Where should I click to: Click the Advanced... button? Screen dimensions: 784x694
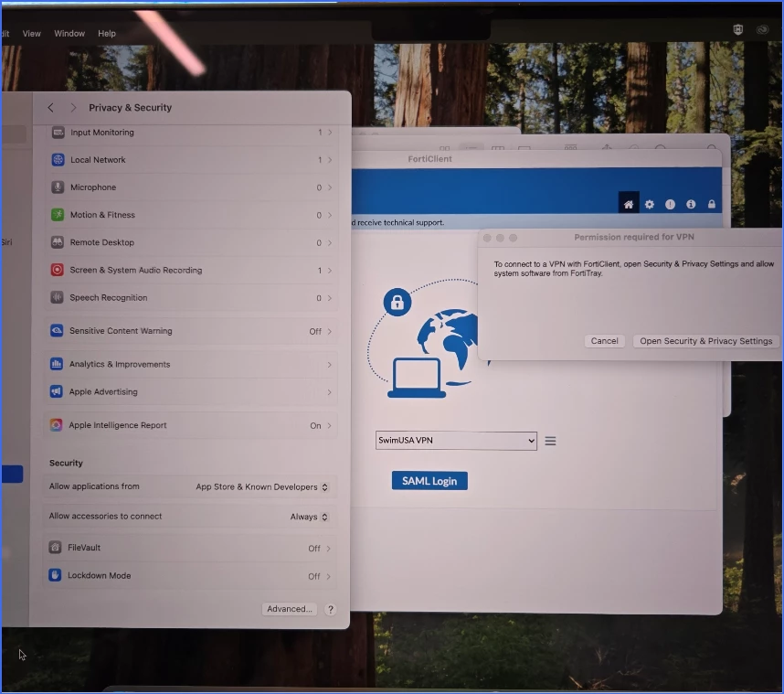pos(289,608)
